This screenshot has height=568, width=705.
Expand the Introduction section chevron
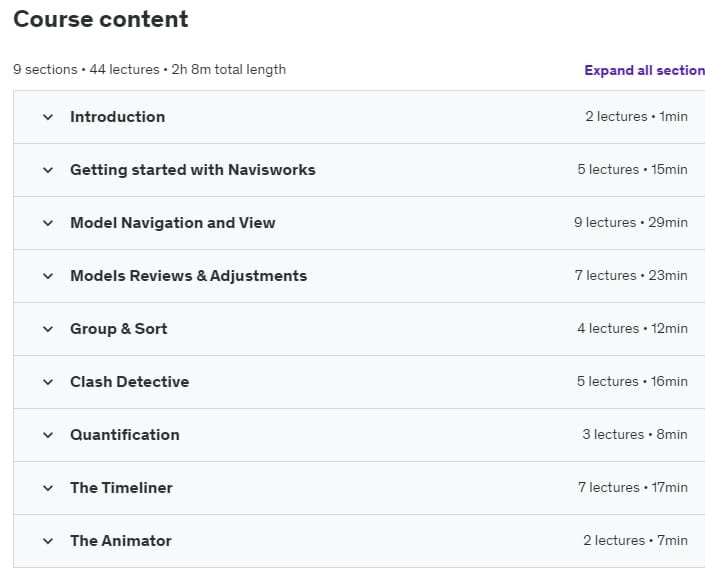(x=48, y=117)
